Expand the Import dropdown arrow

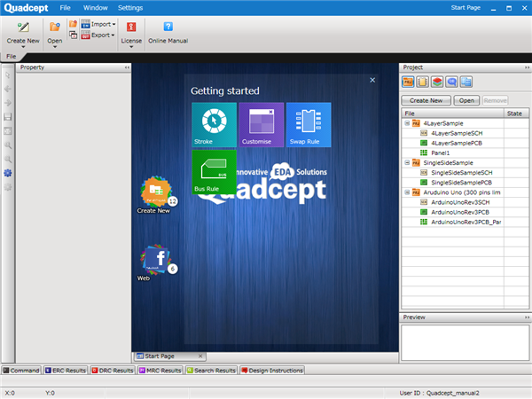113,24
